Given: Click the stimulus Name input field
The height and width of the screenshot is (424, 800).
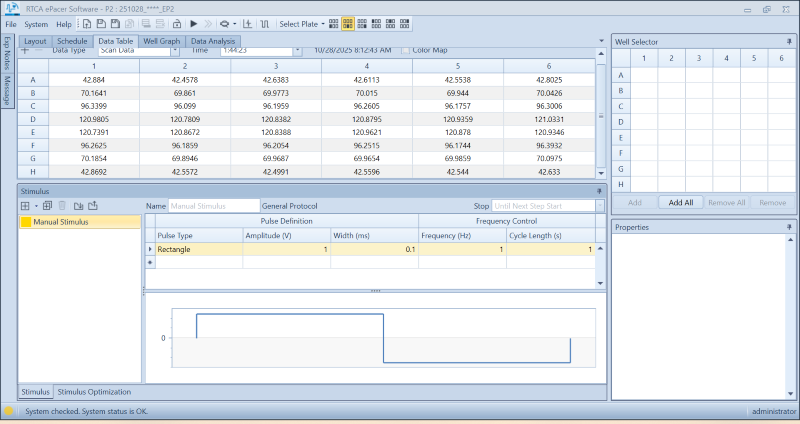Looking at the screenshot, I should pos(212,206).
